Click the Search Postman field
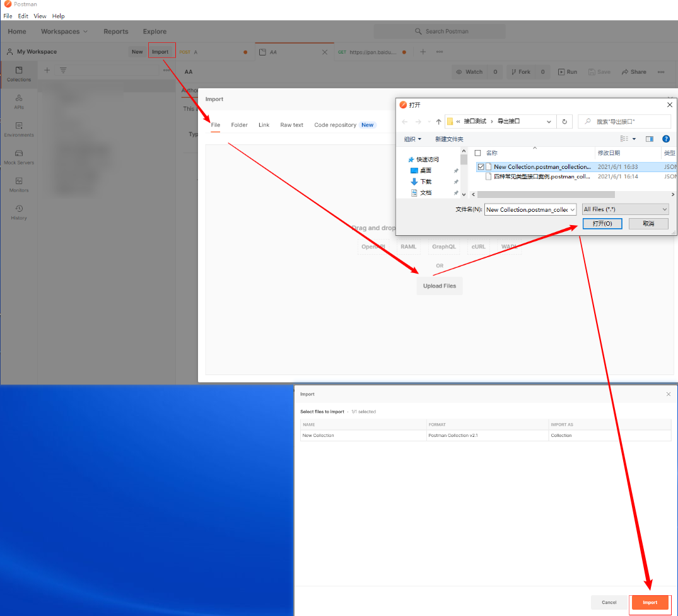Screen dimensions: 678x616 (440, 31)
